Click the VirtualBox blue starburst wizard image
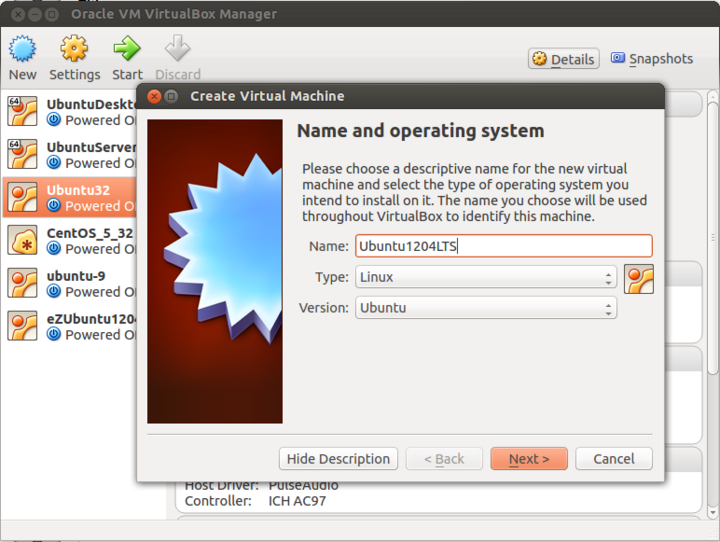The height and width of the screenshot is (542, 720). 215,271
